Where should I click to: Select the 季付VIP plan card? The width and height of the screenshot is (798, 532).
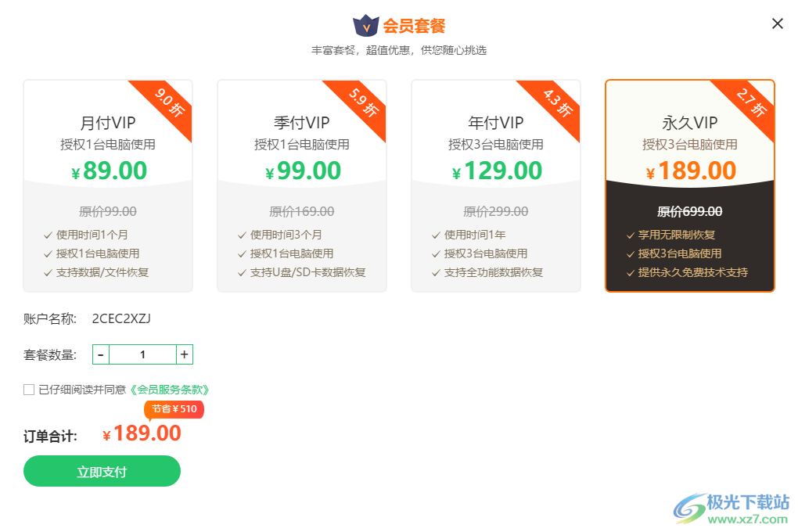302,186
